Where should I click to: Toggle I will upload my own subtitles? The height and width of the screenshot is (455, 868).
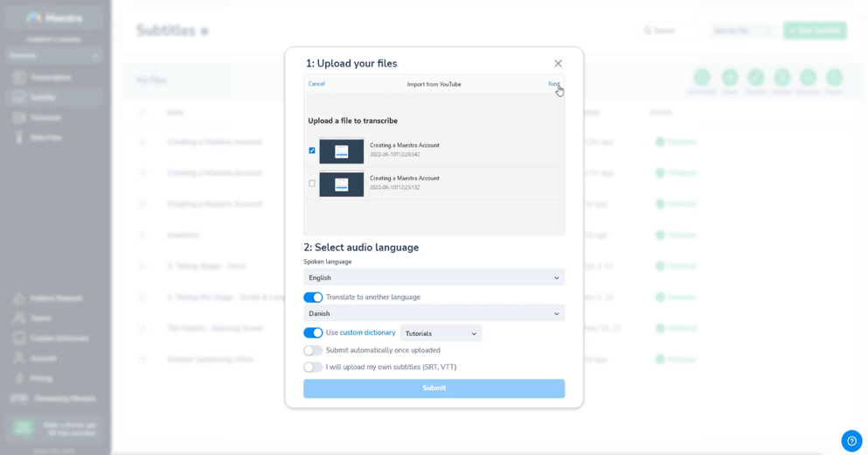(313, 367)
